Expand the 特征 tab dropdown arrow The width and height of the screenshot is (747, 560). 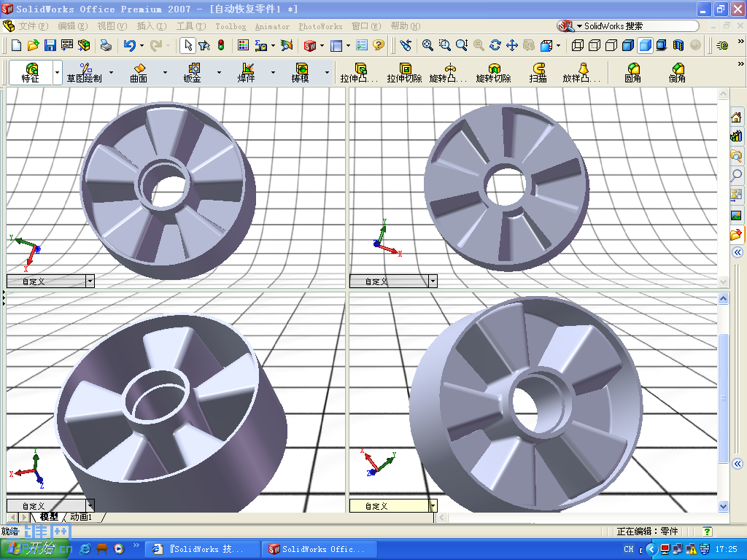coord(57,73)
